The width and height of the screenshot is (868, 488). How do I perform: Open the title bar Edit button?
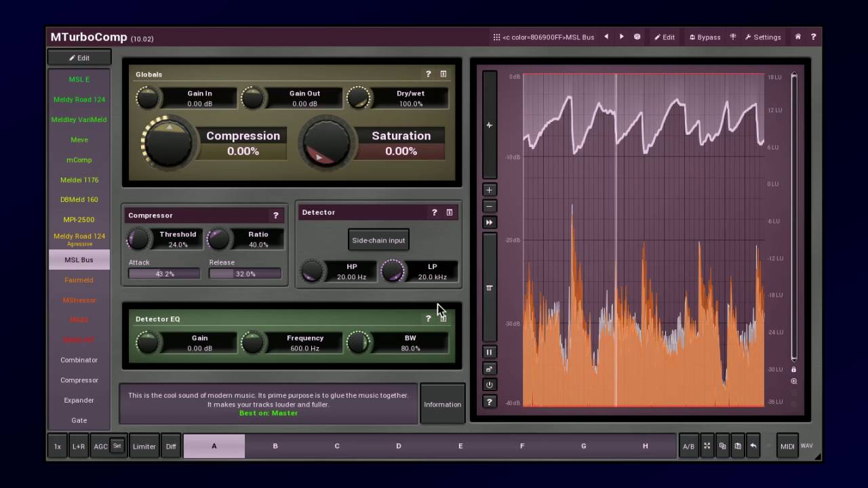coord(665,37)
